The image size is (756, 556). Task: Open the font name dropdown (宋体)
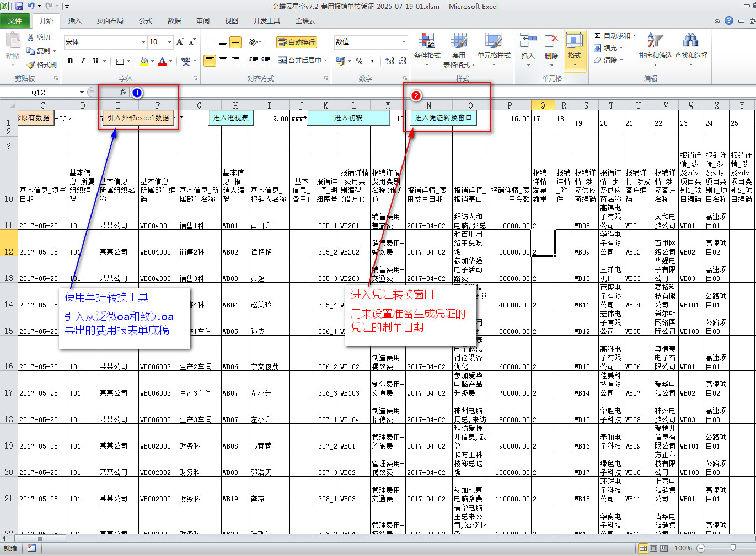pos(143,42)
